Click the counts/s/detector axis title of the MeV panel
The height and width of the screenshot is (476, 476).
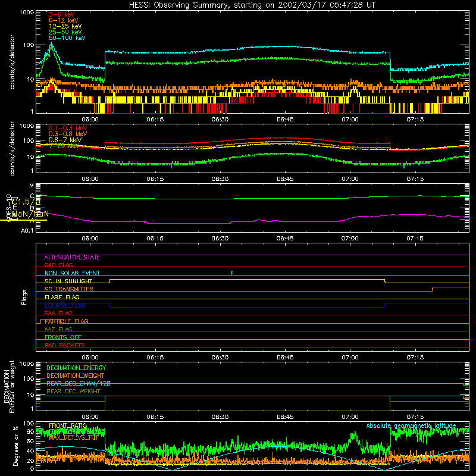[12, 148]
